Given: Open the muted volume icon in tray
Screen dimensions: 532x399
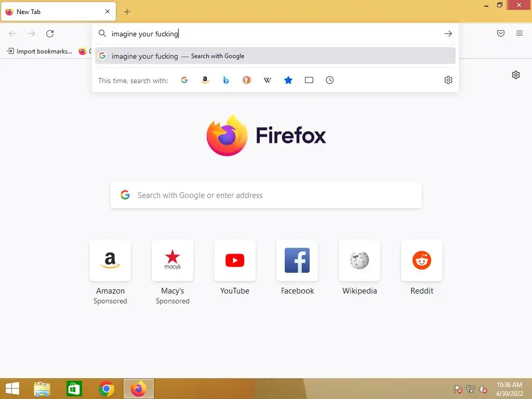Looking at the screenshot, I should pyautogui.click(x=483, y=389).
